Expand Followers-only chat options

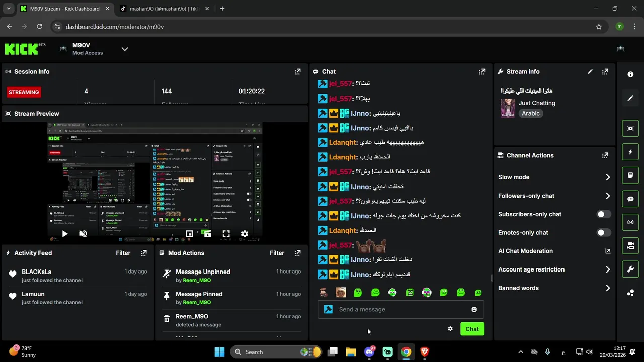(608, 196)
